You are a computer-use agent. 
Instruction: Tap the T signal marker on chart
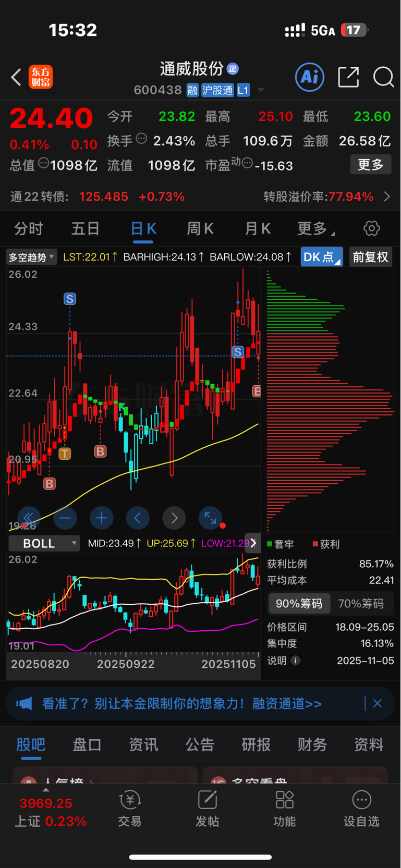coord(65,454)
